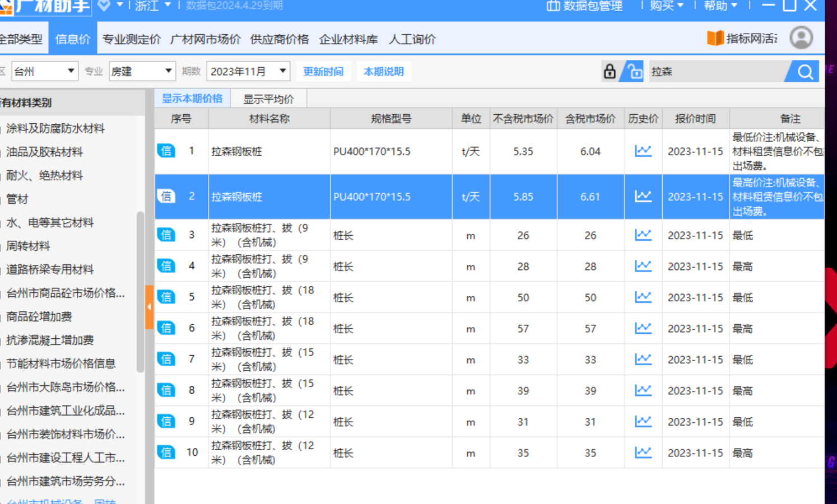Sort by the 不含税市场价 column header
The width and height of the screenshot is (837, 504).
coord(523,119)
